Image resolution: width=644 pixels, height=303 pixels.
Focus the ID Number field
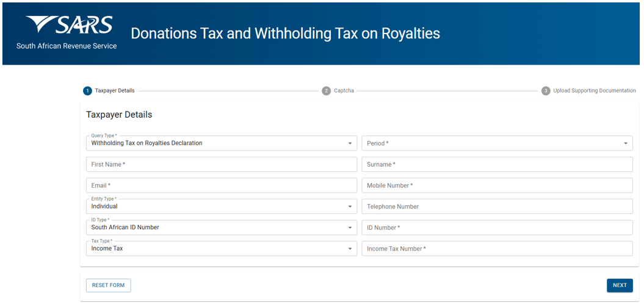tap(497, 227)
